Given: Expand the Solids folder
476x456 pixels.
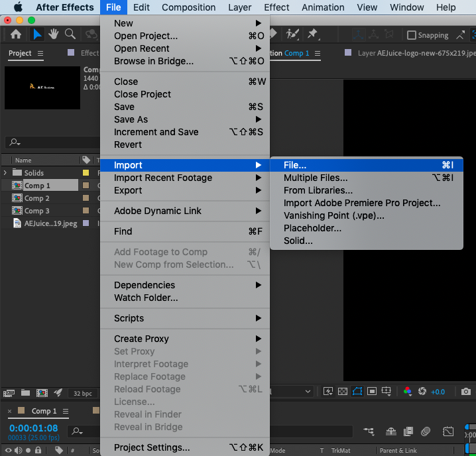Looking at the screenshot, I should pos(5,173).
